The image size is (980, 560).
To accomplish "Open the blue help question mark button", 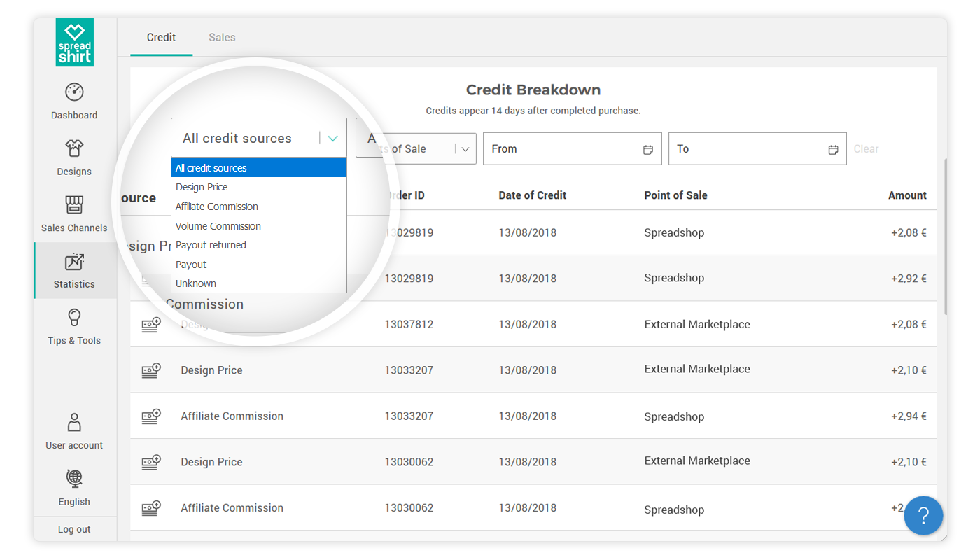I will click(x=923, y=516).
